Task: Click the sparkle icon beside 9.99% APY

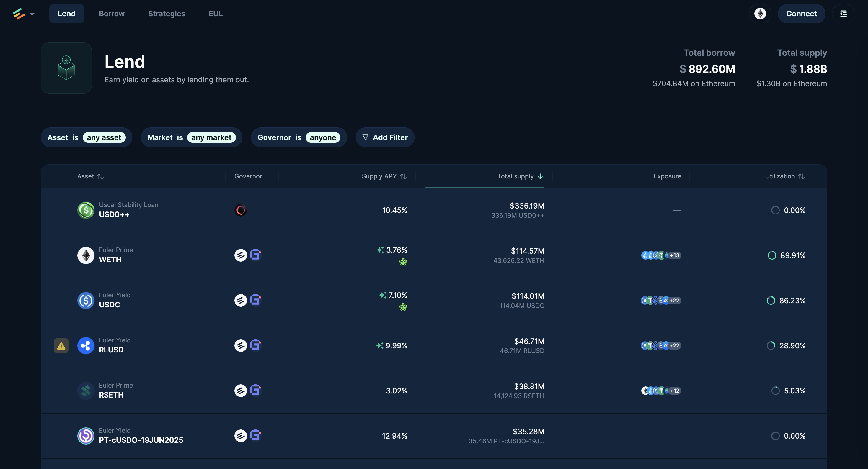Action: click(x=380, y=345)
